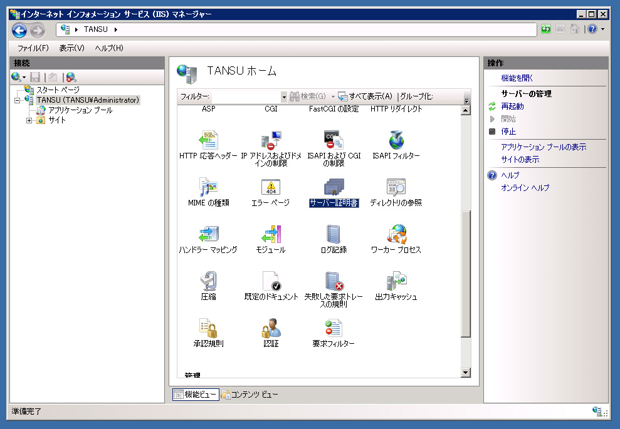Click the help question mark toolbar icon
This screenshot has height=429, width=620.
coord(592,29)
